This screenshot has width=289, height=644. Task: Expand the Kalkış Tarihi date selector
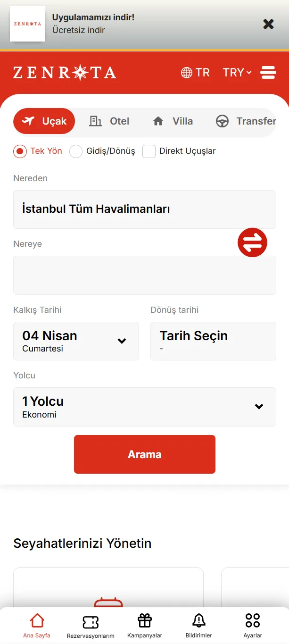pos(76,341)
